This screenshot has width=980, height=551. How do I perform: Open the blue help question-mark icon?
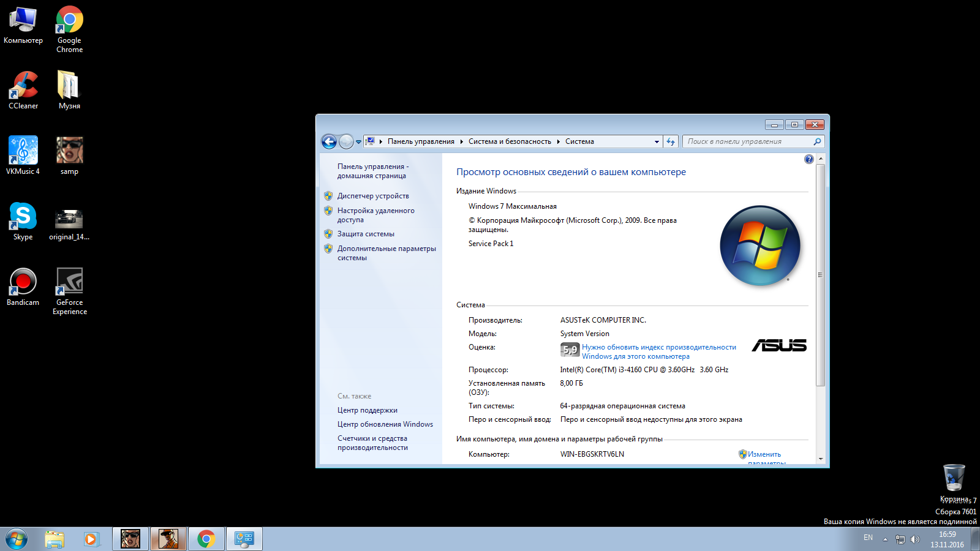pyautogui.click(x=809, y=159)
